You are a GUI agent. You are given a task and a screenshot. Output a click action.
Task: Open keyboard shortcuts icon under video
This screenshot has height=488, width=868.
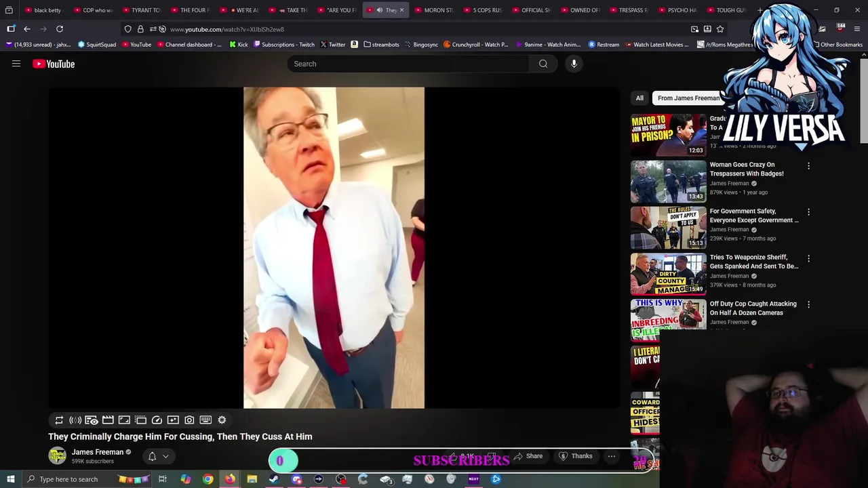[205, 420]
